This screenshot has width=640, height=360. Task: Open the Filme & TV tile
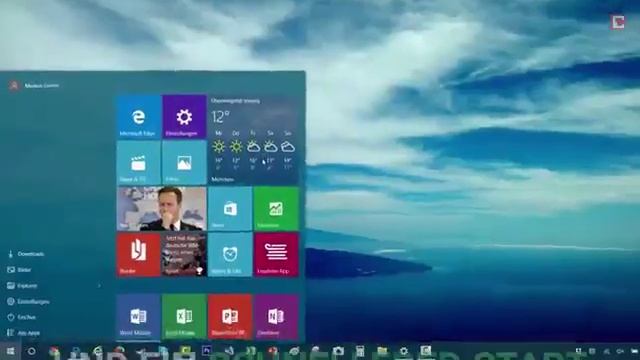click(139, 163)
